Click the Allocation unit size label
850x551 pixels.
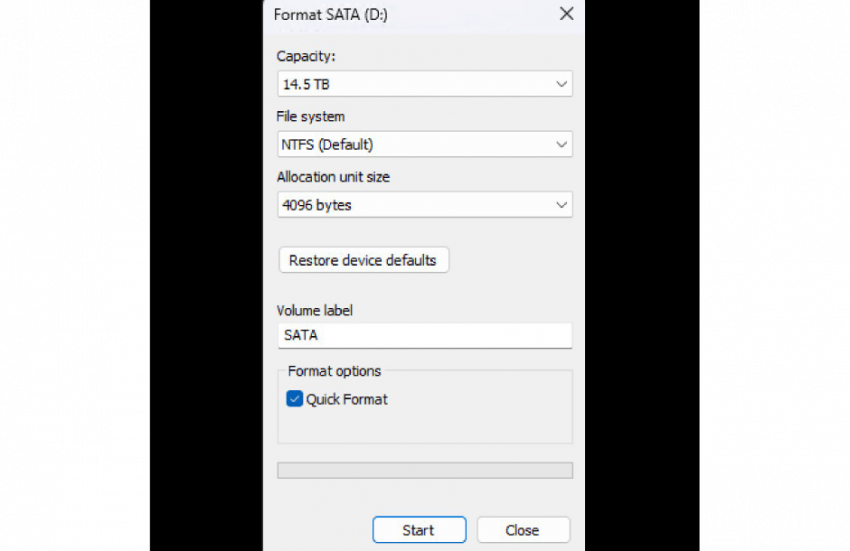click(333, 177)
